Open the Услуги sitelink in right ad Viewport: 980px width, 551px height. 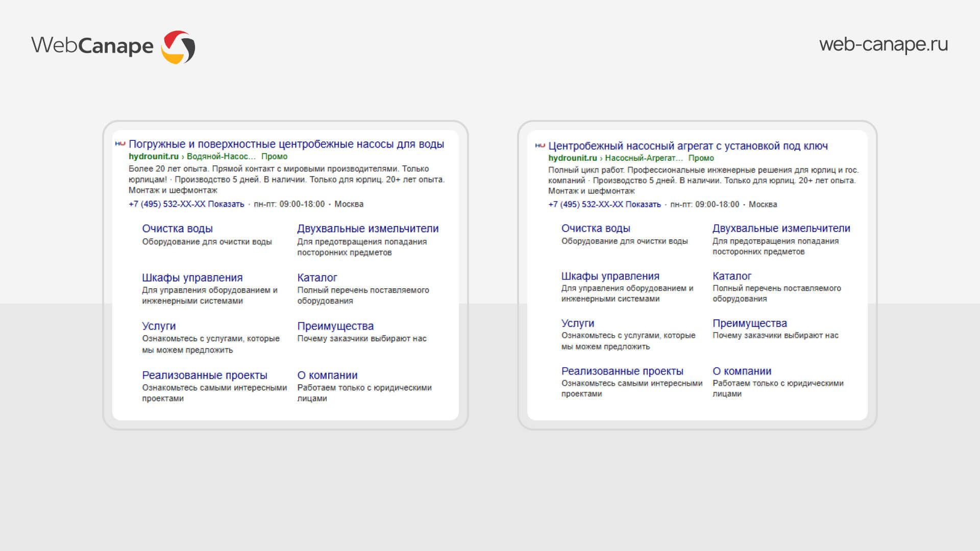[577, 323]
